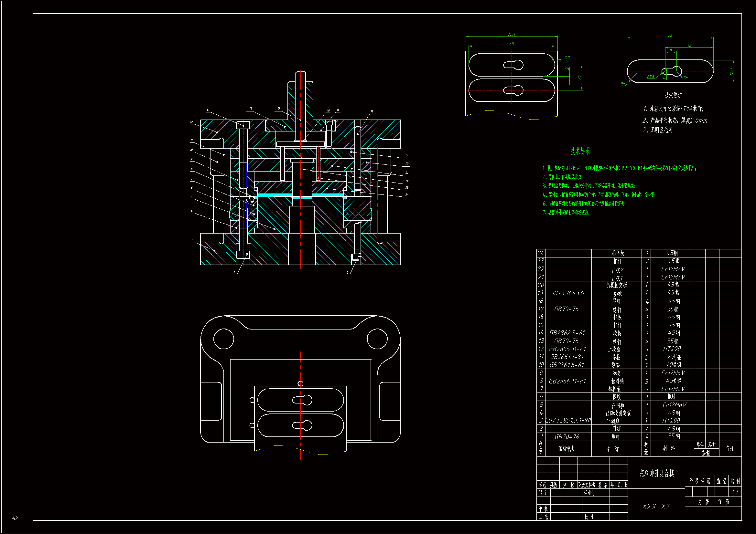
Task: Click the JB/T7643.6 standard code cell
Action: coord(568,293)
